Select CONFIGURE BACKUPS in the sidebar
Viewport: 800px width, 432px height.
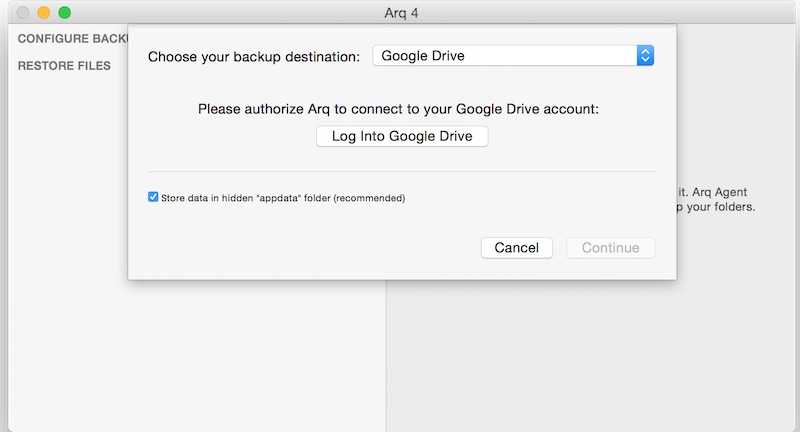tap(72, 38)
